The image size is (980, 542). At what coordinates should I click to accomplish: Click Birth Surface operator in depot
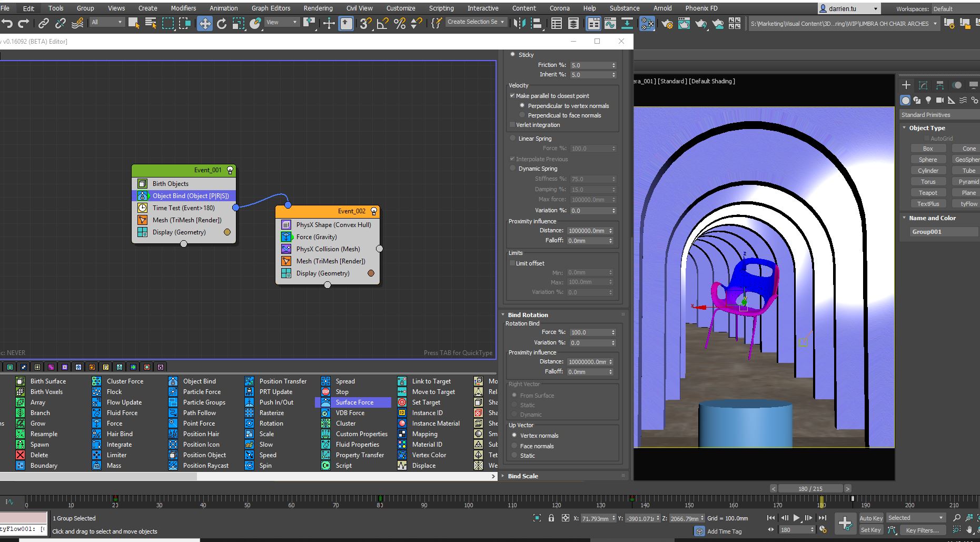41,381
